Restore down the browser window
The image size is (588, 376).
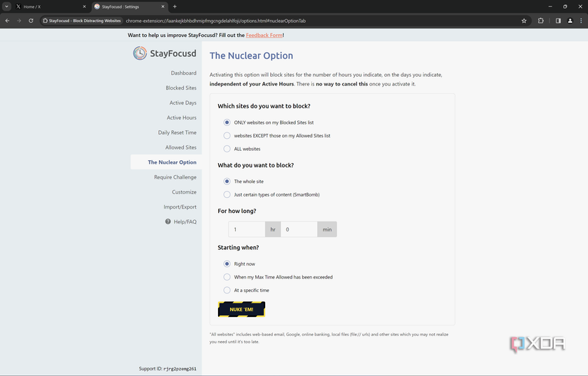[565, 6]
